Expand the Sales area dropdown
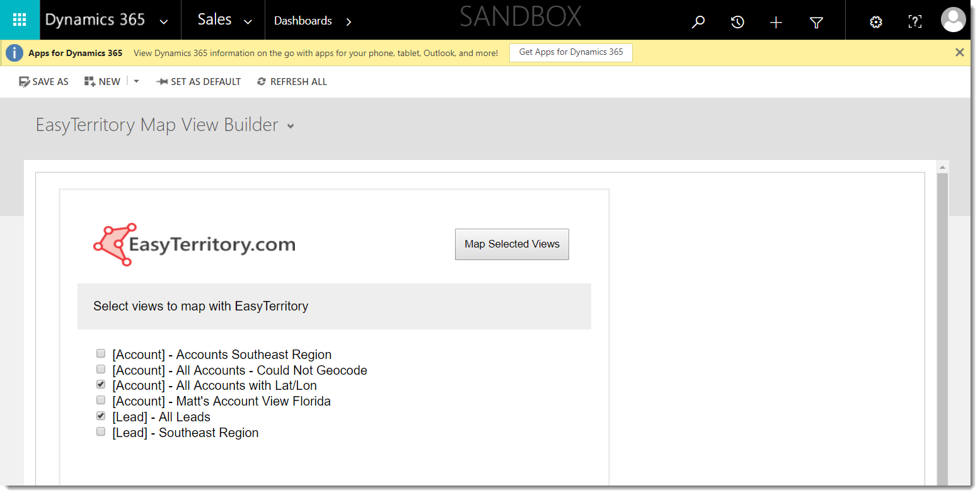This screenshot has width=980, height=495. (248, 22)
